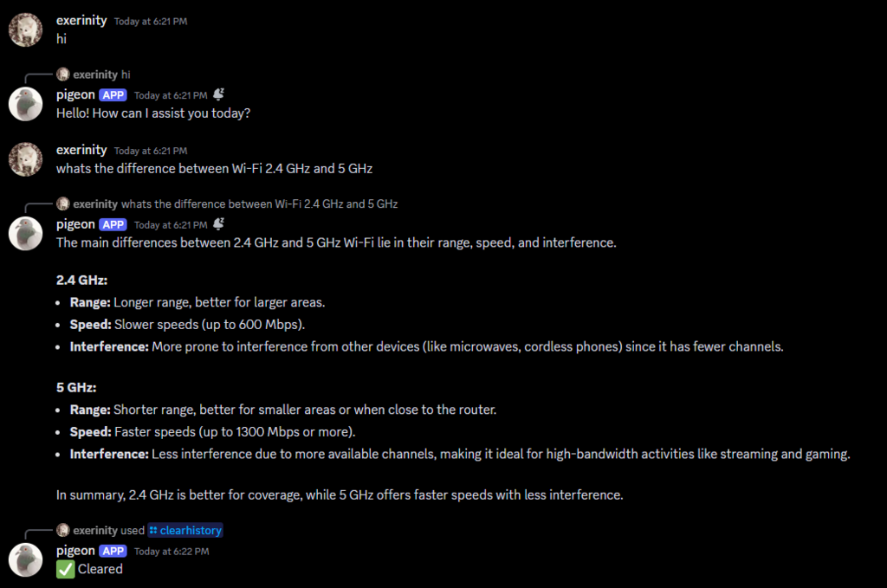The image size is (887, 588).
Task: Click small exerinity avatar in Wi-Fi reply preview
Action: coord(62,204)
